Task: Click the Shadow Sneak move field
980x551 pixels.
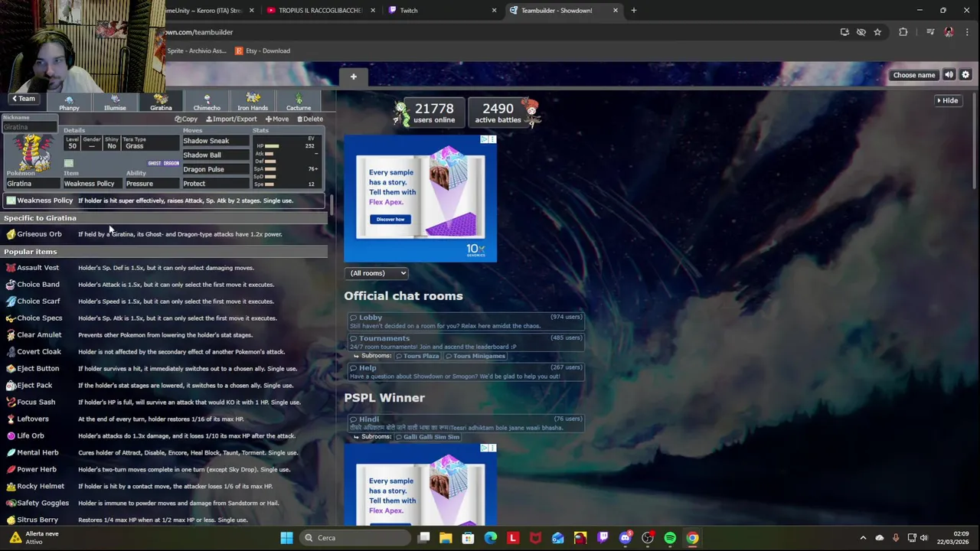Action: coord(216,141)
